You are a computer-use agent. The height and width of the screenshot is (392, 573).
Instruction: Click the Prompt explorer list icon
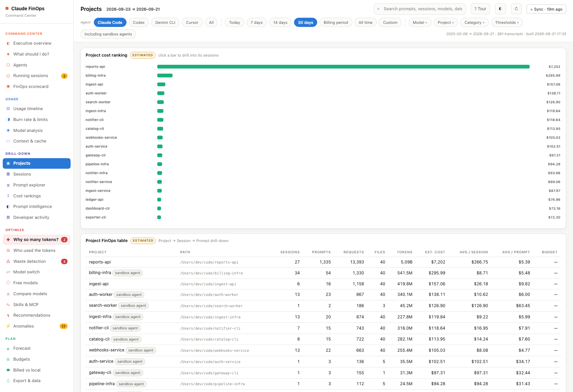coord(8,185)
